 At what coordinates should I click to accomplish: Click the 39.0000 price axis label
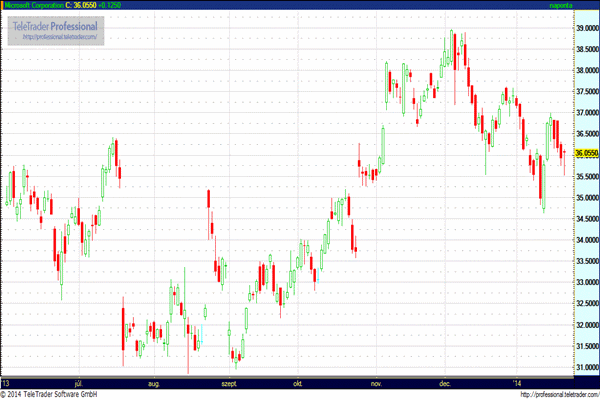pyautogui.click(x=587, y=28)
